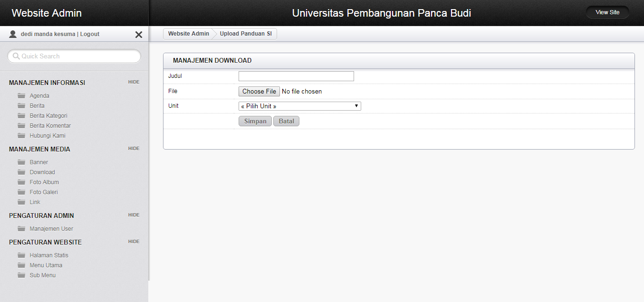Viewport: 644px width, 302px height.
Task: Hide the Manajemen Informasi section
Action: click(134, 82)
